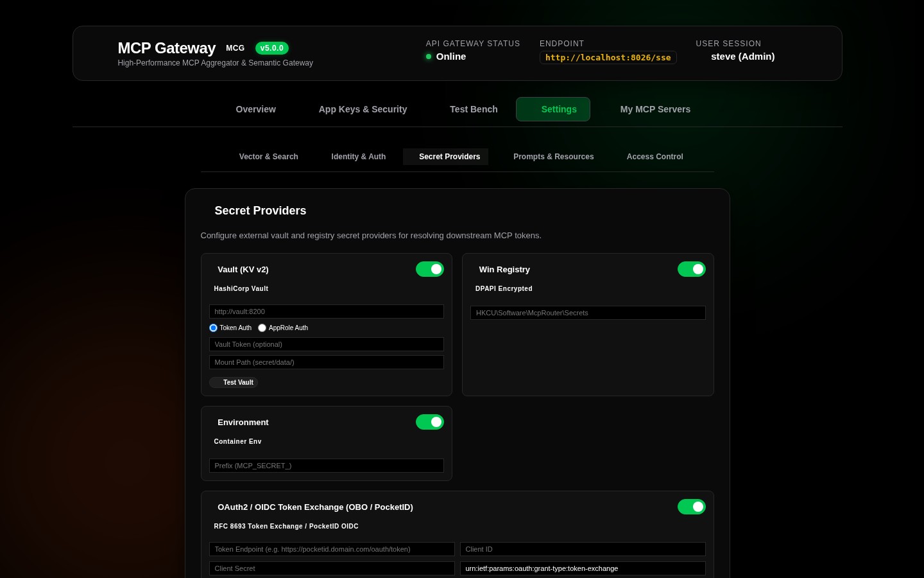The height and width of the screenshot is (578, 924).
Task: Click the Test Vault button
Action: coord(234,382)
